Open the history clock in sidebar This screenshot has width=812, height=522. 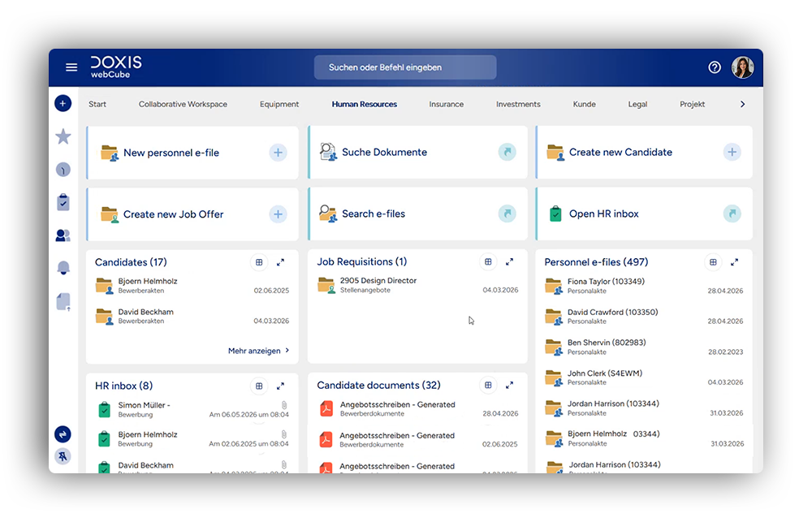(x=63, y=170)
